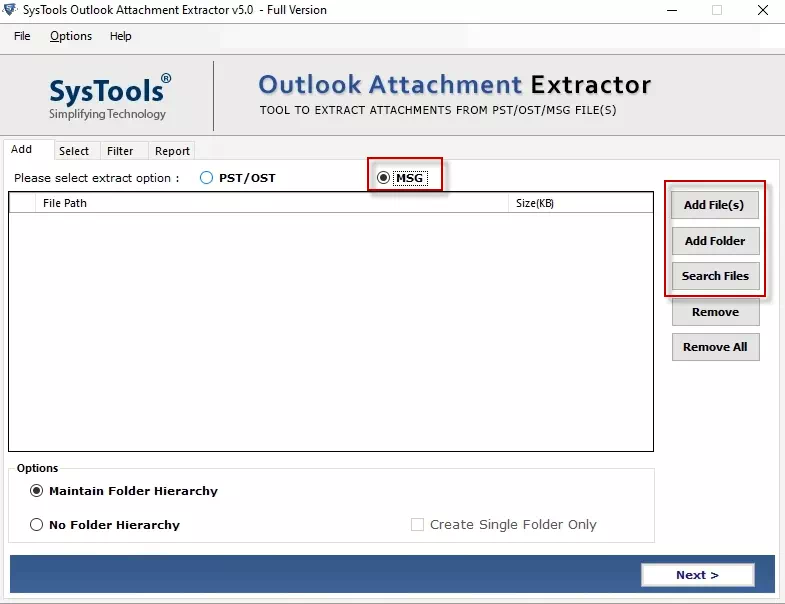Click the Remove All button

[x=715, y=347]
